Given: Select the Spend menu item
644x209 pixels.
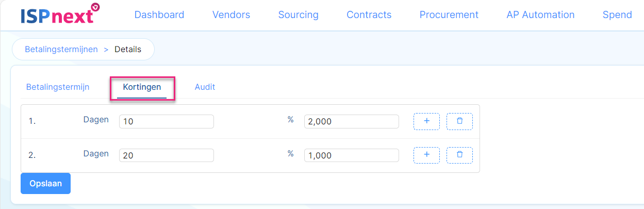Looking at the screenshot, I should [x=617, y=15].
